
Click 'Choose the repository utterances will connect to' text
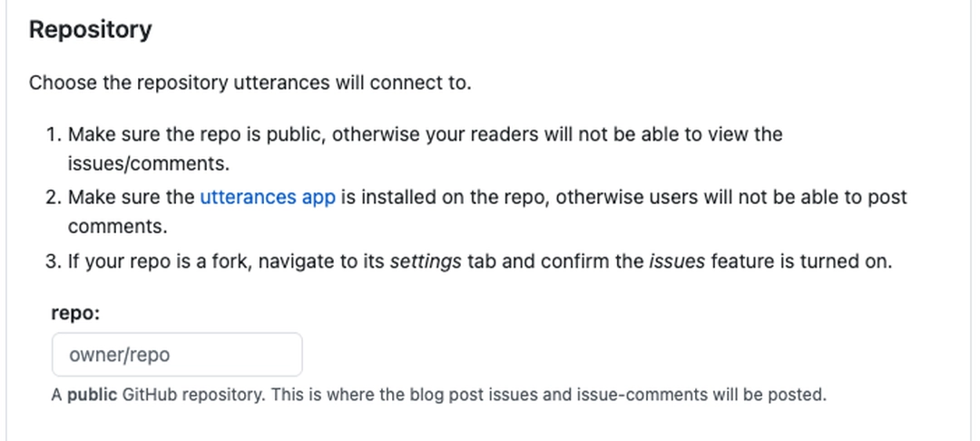[250, 83]
